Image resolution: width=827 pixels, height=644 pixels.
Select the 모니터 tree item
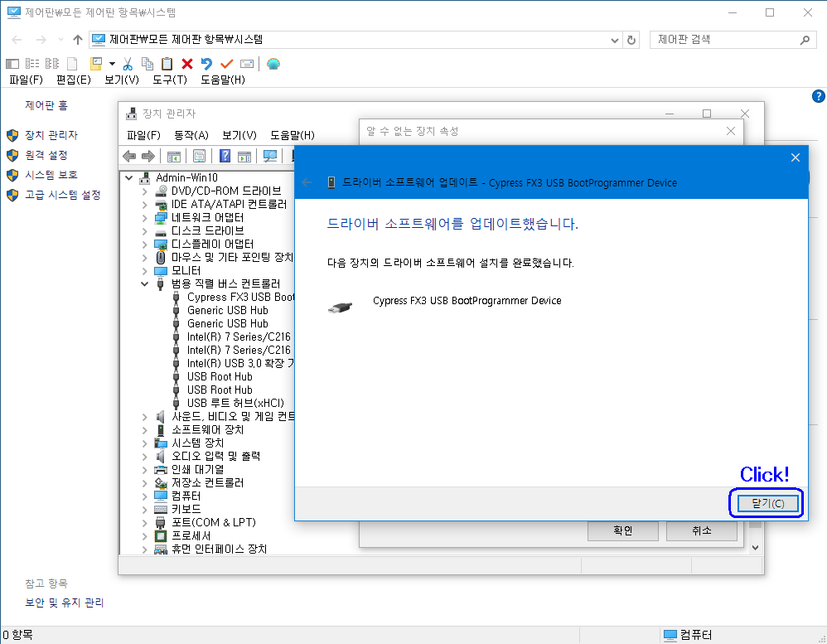[x=186, y=270]
